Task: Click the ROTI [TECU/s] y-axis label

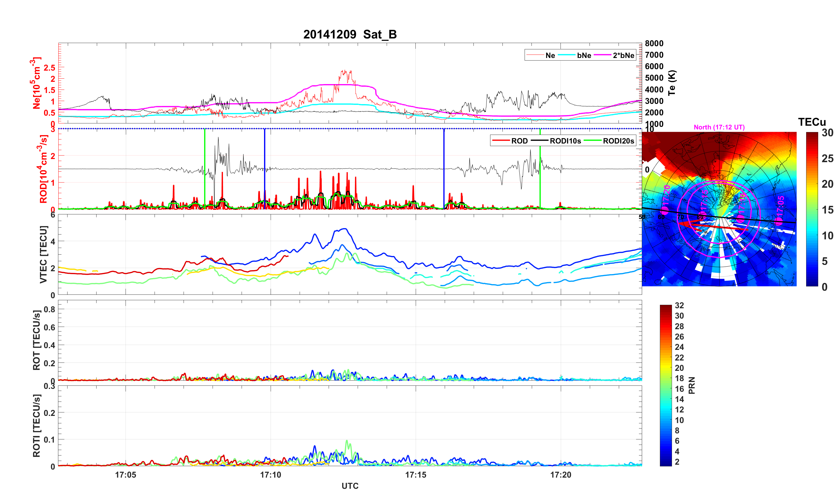Action: (x=36, y=426)
